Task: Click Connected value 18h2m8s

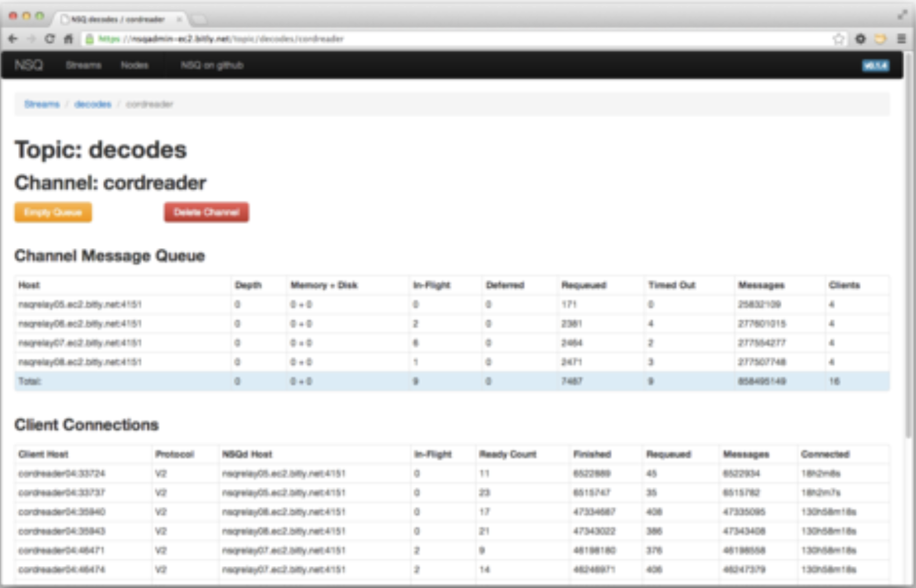Action: 821,473
